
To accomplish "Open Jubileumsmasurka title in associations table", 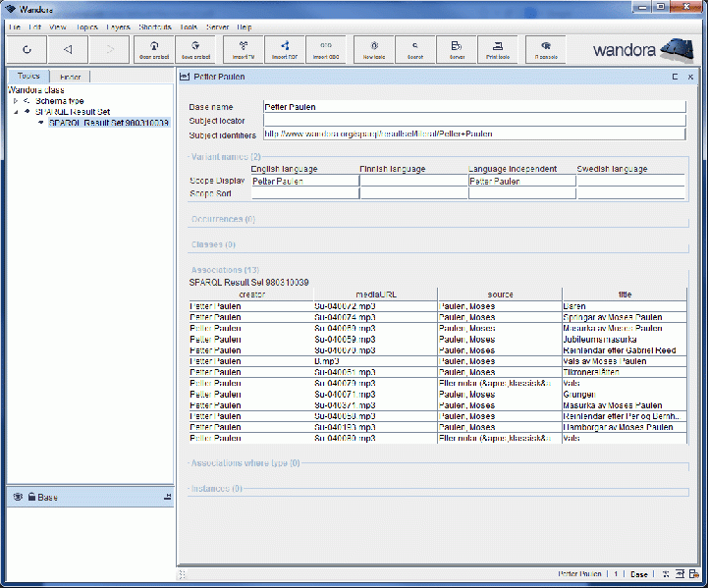I will (601, 340).
